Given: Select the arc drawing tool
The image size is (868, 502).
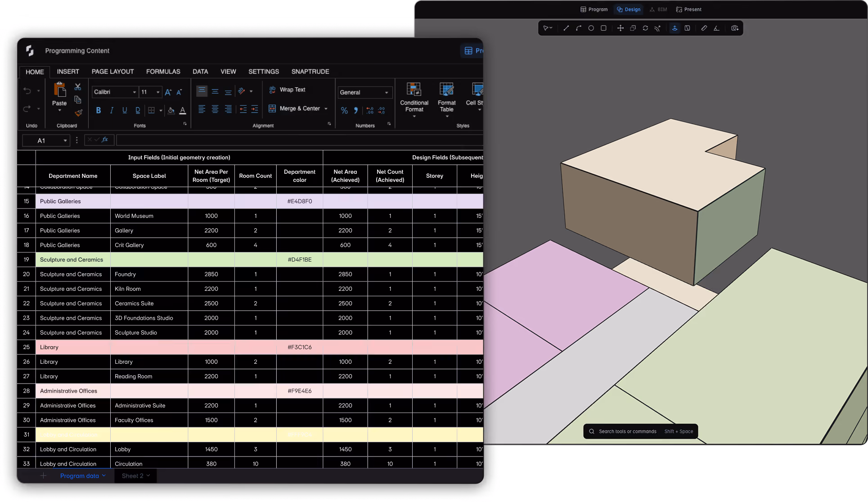Looking at the screenshot, I should tap(579, 28).
